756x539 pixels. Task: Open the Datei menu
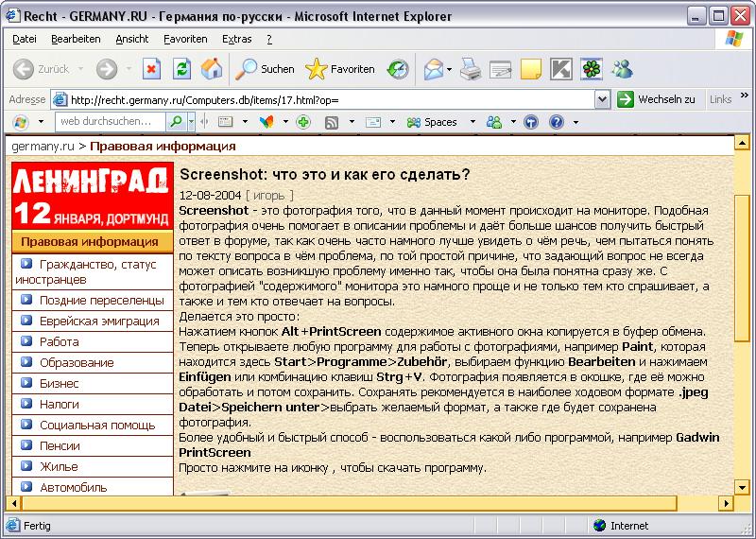(x=25, y=39)
